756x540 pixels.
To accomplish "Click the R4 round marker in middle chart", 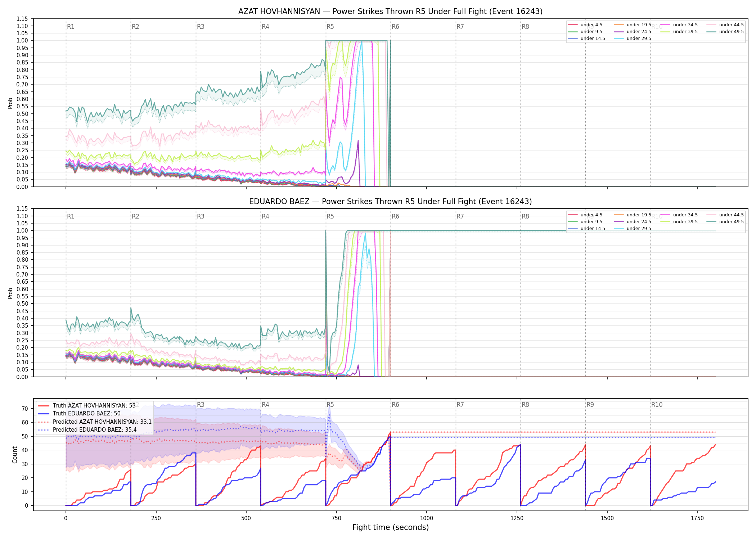I will click(x=265, y=216).
